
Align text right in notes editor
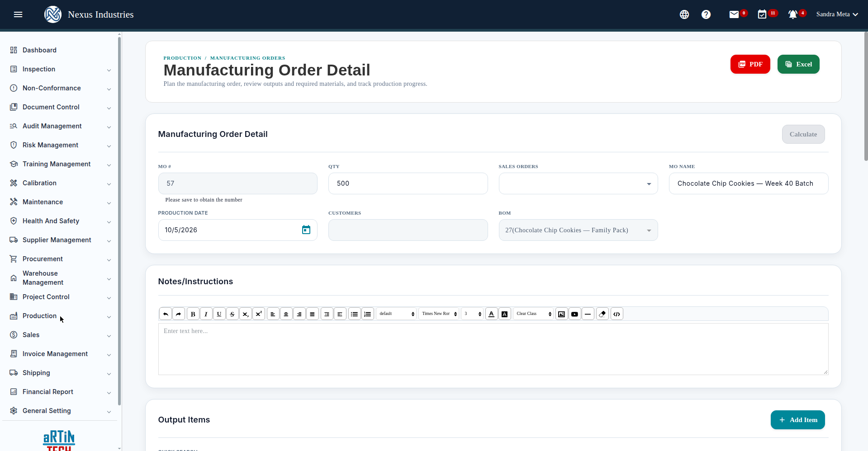(299, 314)
